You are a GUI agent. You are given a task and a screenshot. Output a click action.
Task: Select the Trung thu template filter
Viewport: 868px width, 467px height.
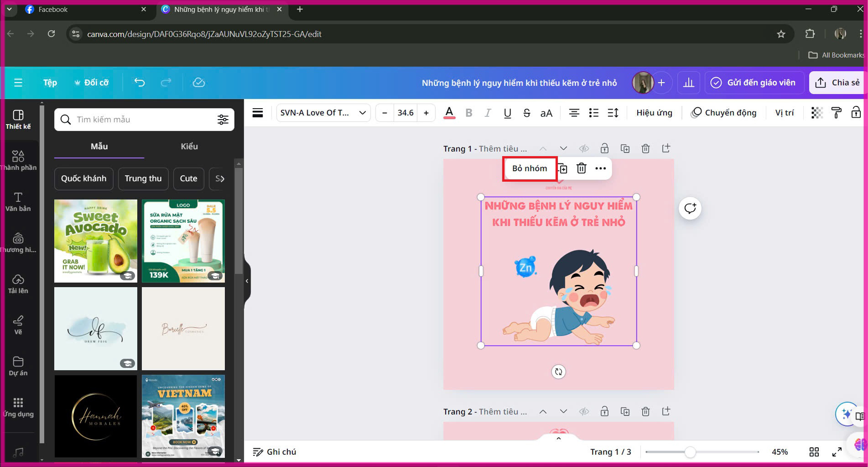143,178
